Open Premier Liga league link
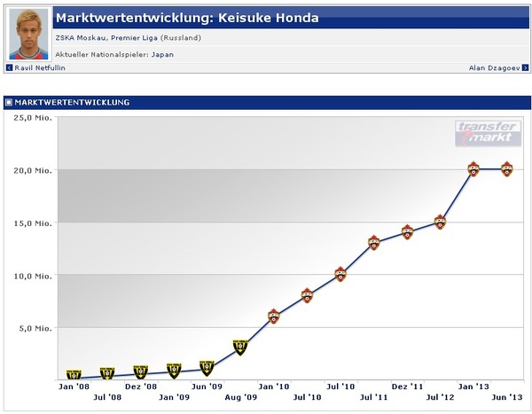This screenshot has width=532, height=414. (135, 37)
